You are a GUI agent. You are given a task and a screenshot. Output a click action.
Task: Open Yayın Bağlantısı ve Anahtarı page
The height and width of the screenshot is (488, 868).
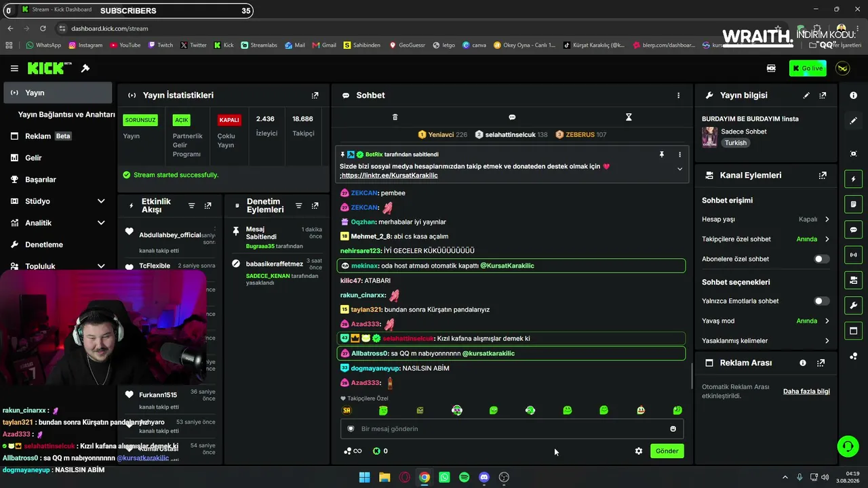point(66,115)
